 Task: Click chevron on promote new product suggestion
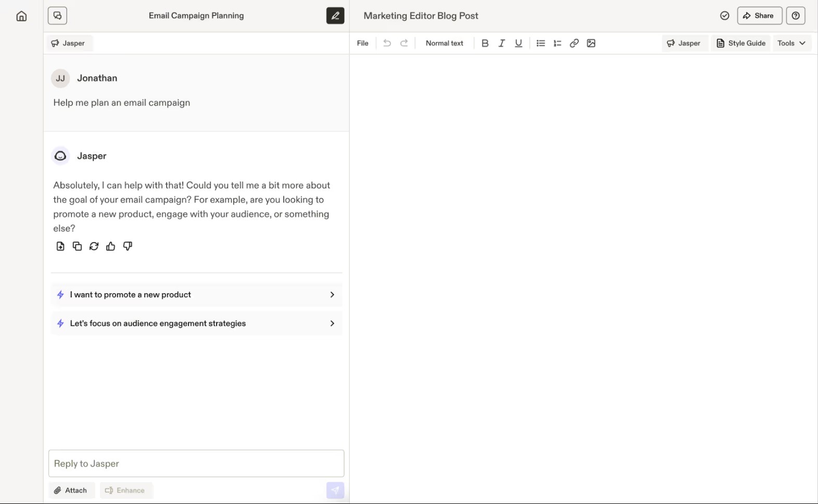tap(332, 295)
